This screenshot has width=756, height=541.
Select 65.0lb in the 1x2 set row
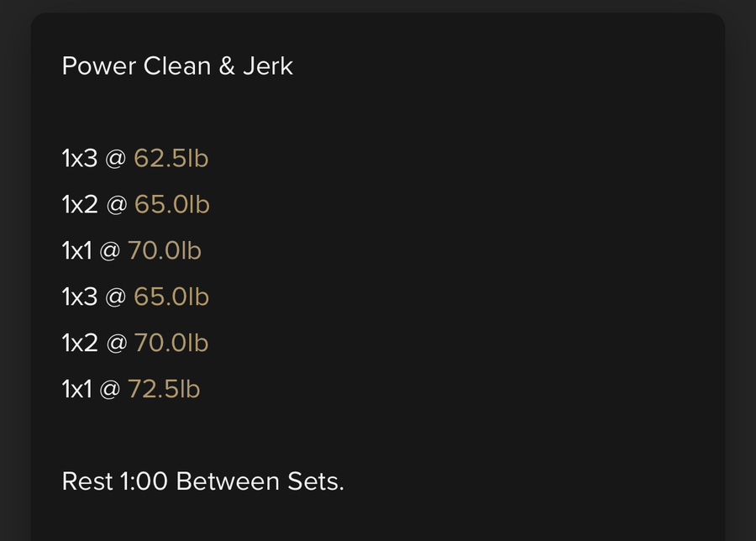pos(172,204)
